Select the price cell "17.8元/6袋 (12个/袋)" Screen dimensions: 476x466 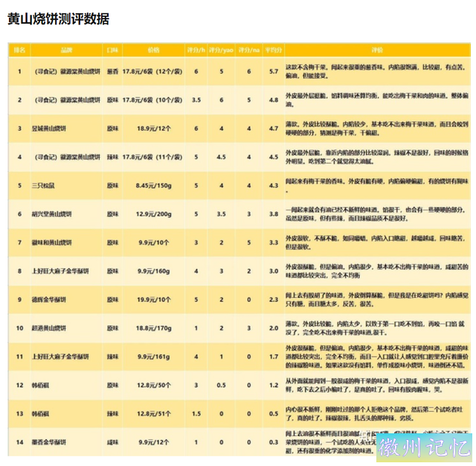click(x=152, y=71)
